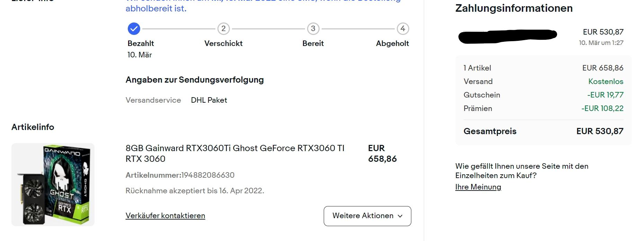Click the blue checkmark Bezahlt step icon

[x=134, y=29]
